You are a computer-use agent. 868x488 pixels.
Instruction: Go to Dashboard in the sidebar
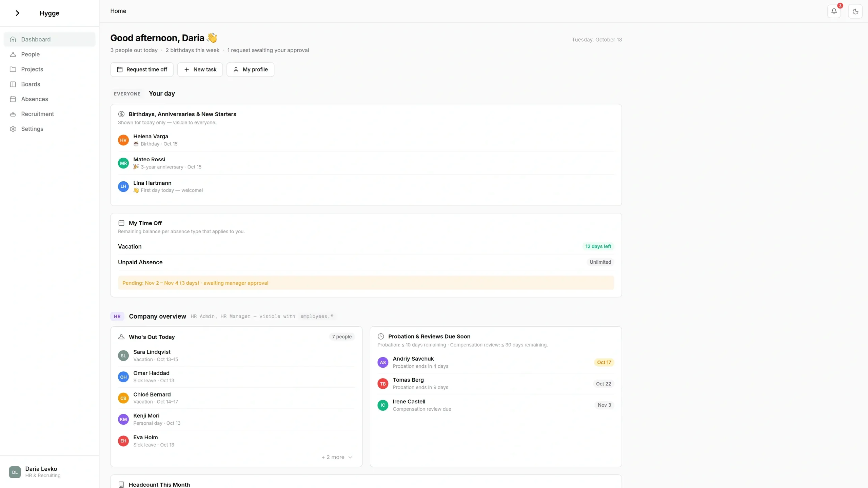pyautogui.click(x=50, y=39)
